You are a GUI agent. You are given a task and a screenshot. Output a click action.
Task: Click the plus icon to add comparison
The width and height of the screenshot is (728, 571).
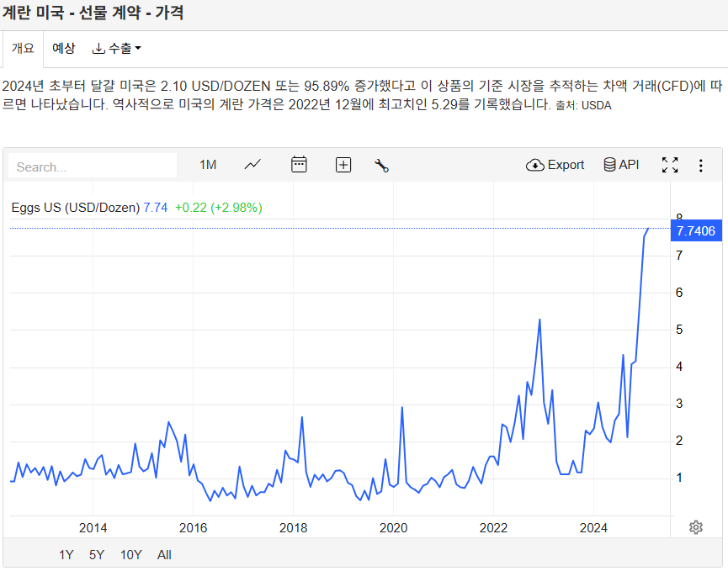pos(343,165)
